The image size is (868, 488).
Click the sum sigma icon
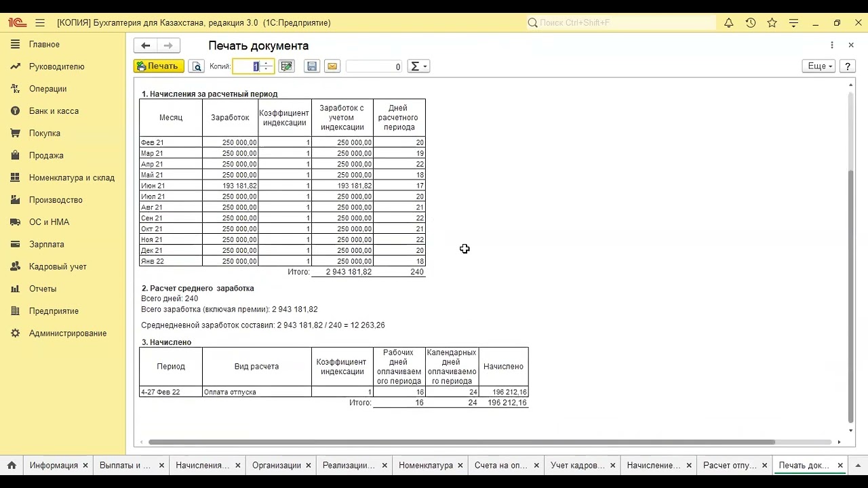415,66
